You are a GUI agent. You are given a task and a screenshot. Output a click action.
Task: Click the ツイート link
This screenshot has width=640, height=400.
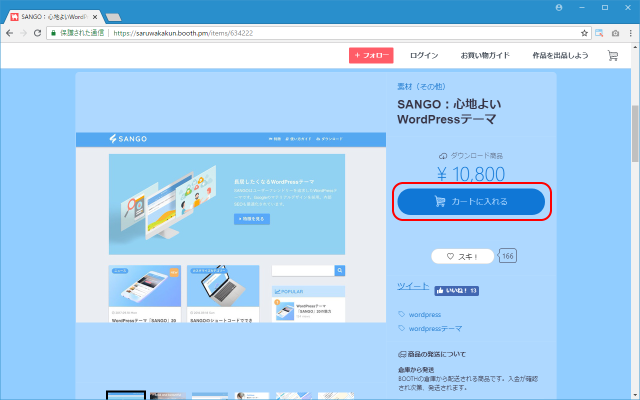tap(413, 286)
